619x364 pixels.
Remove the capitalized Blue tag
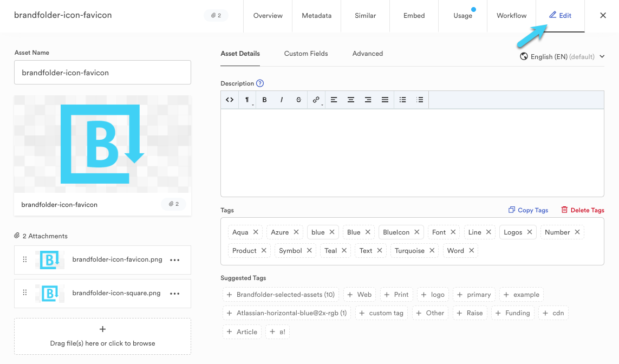pos(368,232)
